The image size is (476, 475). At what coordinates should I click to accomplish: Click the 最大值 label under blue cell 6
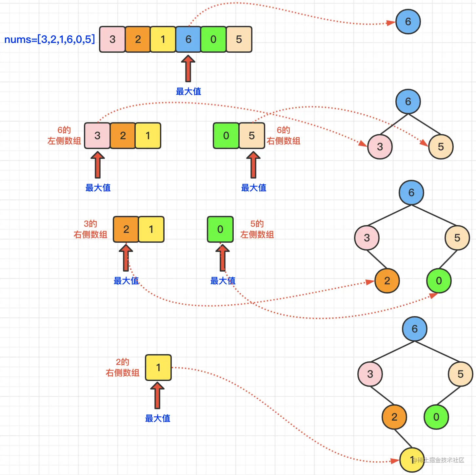[188, 91]
